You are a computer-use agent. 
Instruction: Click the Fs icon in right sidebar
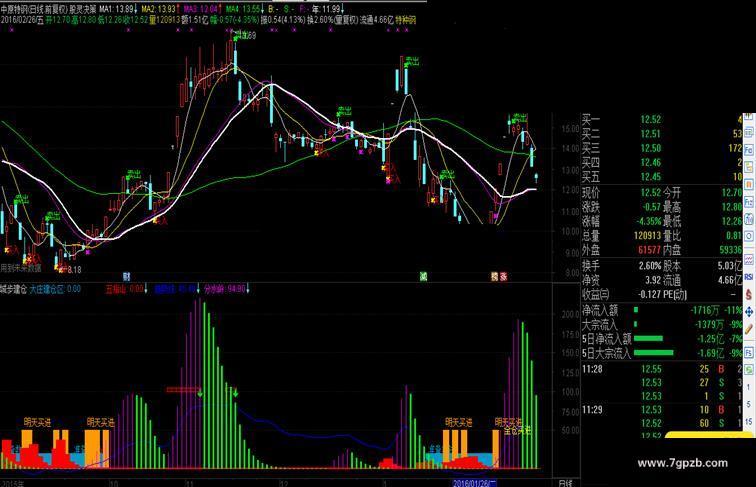749,352
